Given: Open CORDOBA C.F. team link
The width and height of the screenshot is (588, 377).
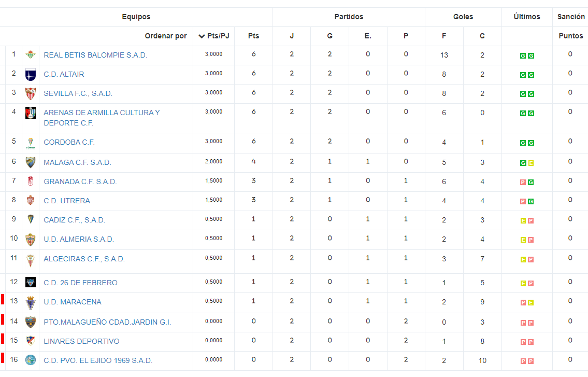Looking at the screenshot, I should coord(69,142).
